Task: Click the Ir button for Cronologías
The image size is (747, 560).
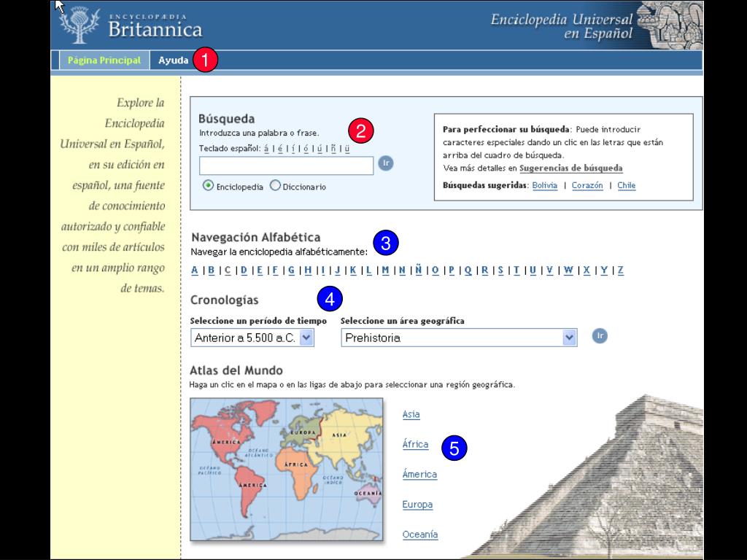Action: [600, 335]
